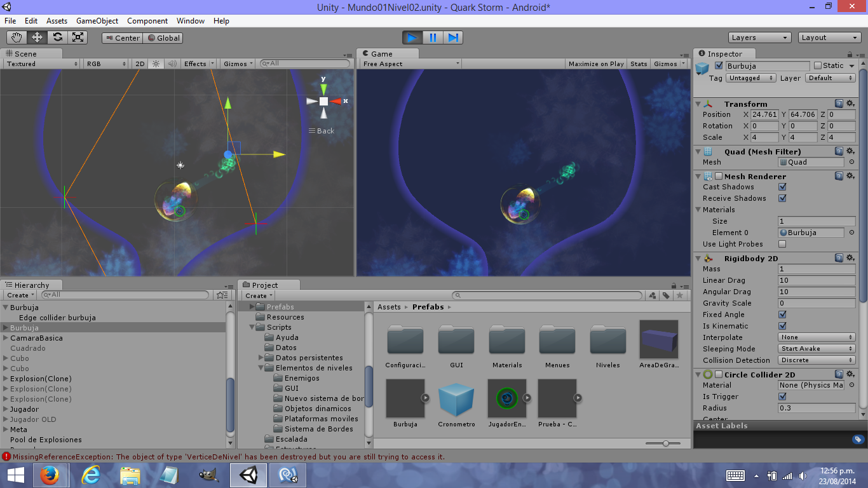This screenshot has width=868, height=488.
Task: Toggle 2D scene view mode
Action: (x=140, y=64)
